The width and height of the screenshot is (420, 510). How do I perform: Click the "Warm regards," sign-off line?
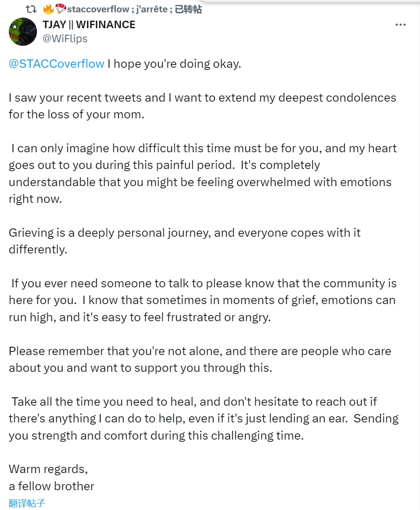coord(48,469)
